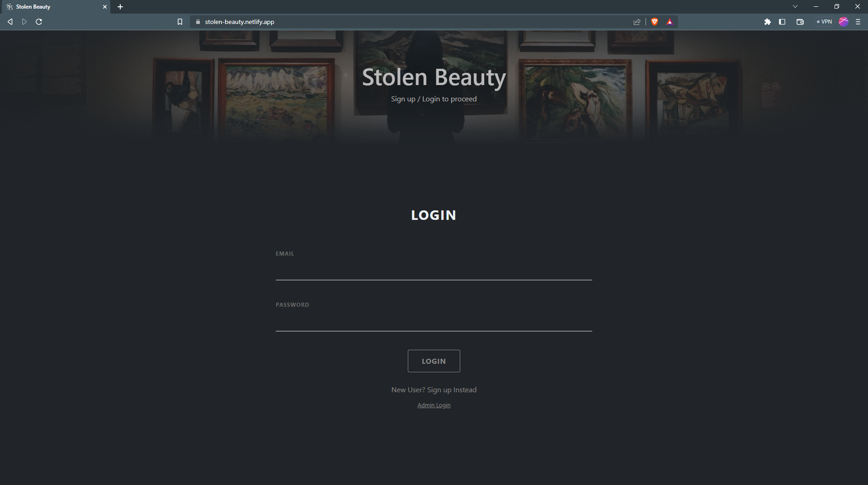This screenshot has height=485, width=868.
Task: Sign up via the New User link
Action: pos(434,390)
